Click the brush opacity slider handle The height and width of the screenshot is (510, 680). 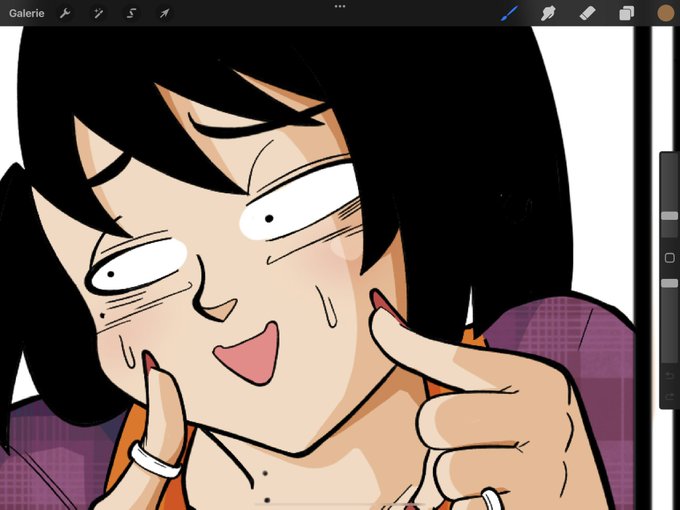669,283
